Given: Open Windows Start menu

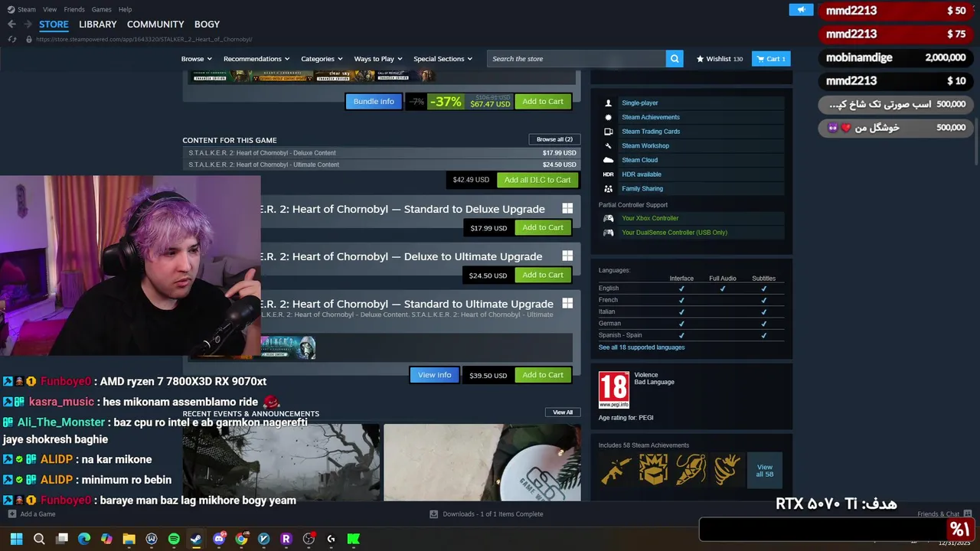Looking at the screenshot, I should click(x=16, y=539).
